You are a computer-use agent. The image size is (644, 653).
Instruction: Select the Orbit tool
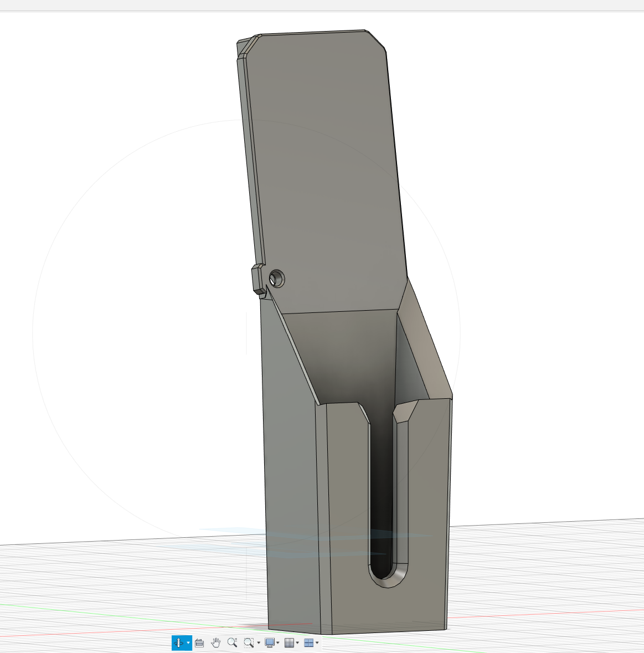coord(179,643)
